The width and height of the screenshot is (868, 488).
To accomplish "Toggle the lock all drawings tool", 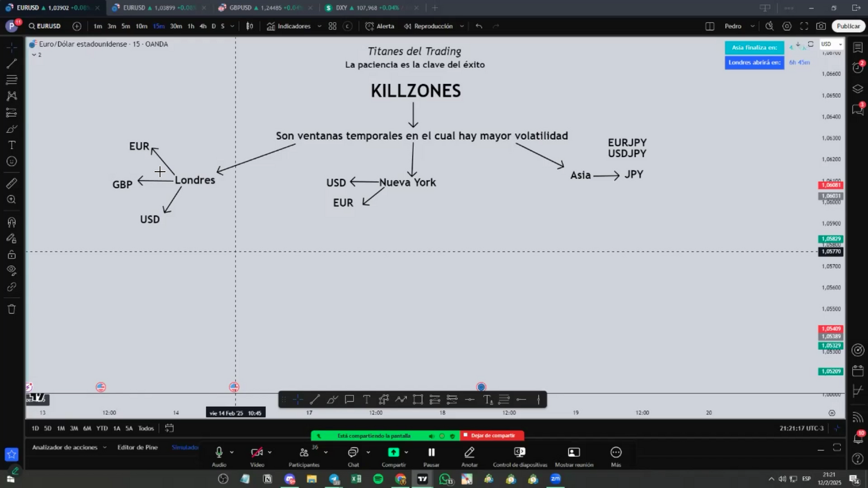I will (11, 255).
